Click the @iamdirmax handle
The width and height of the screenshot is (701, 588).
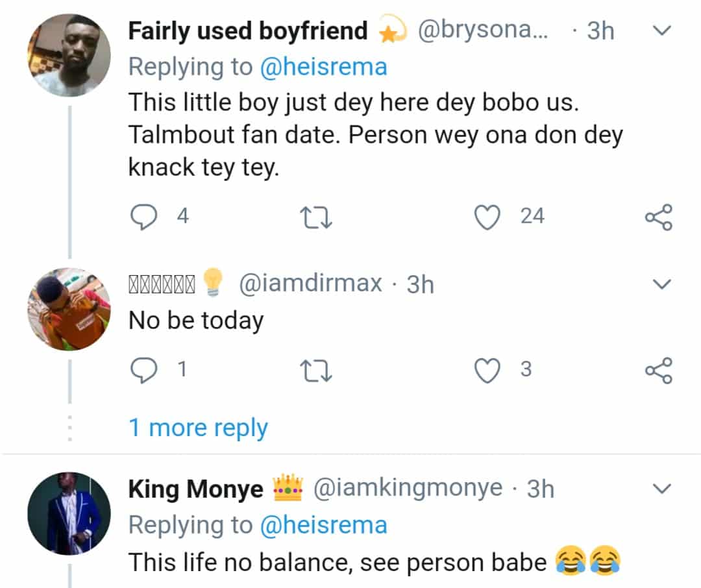[x=310, y=284]
